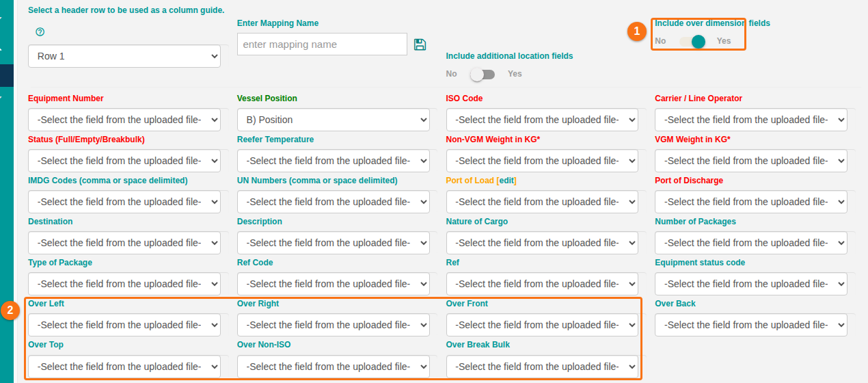Open Vessel Position dropdown showing B) Position

334,120
